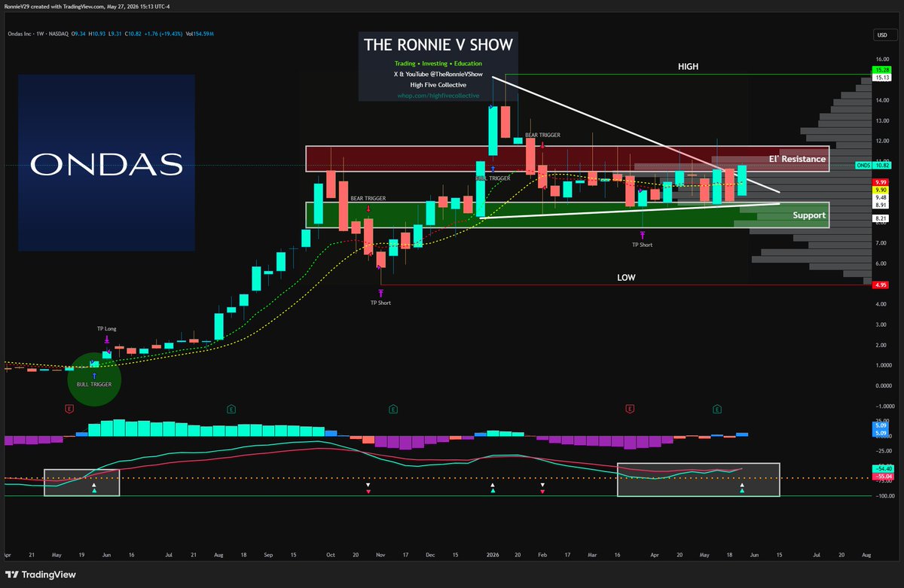Screen dimensions: 904x588
Task: Click the last green earnings marker near May 2026
Action: (x=717, y=409)
